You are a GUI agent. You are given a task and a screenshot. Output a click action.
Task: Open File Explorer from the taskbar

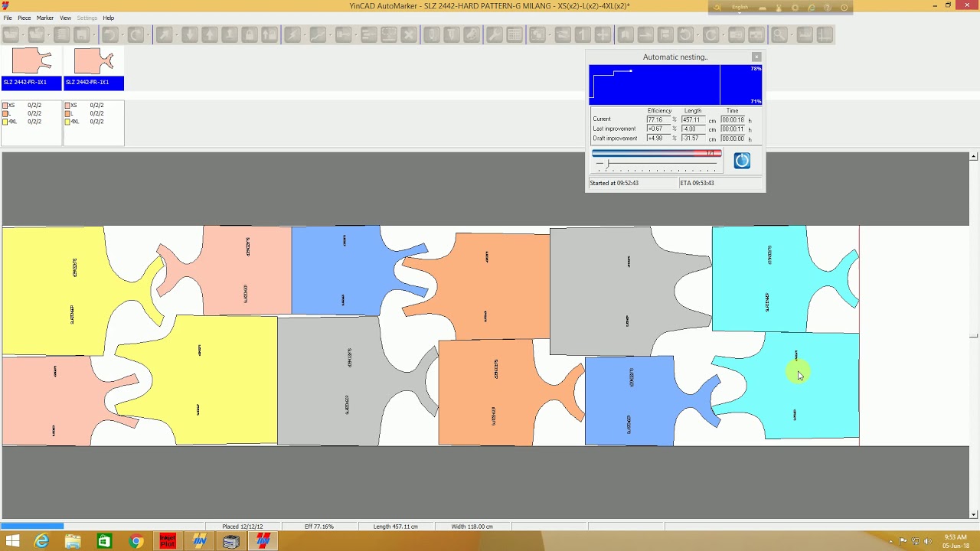[x=73, y=541]
